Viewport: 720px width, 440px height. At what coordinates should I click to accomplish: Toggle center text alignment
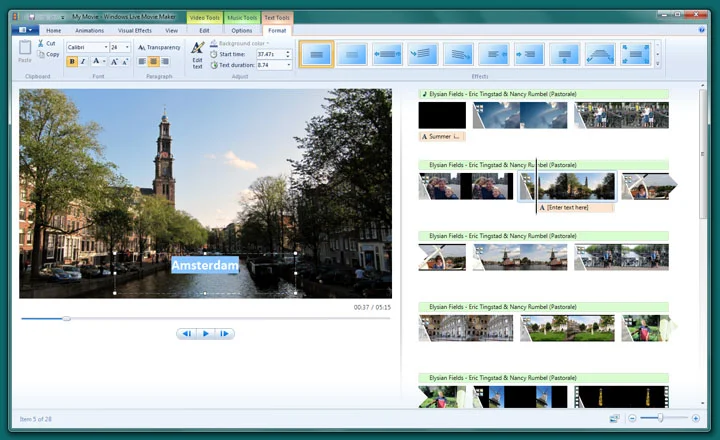[154, 62]
